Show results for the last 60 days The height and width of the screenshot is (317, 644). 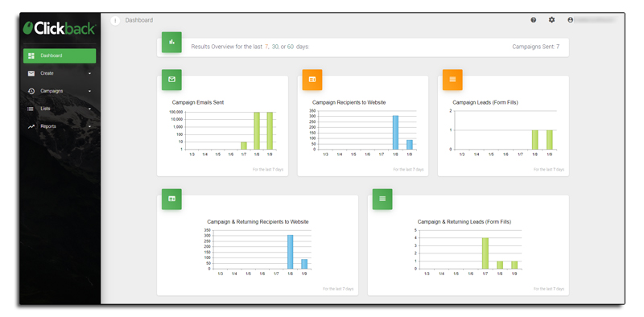coord(291,47)
